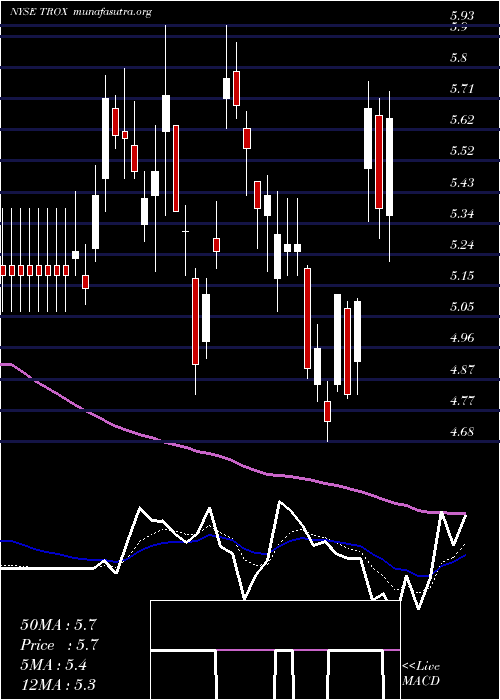Select the 4.68 price axis label
500x700 pixels.
point(462,432)
